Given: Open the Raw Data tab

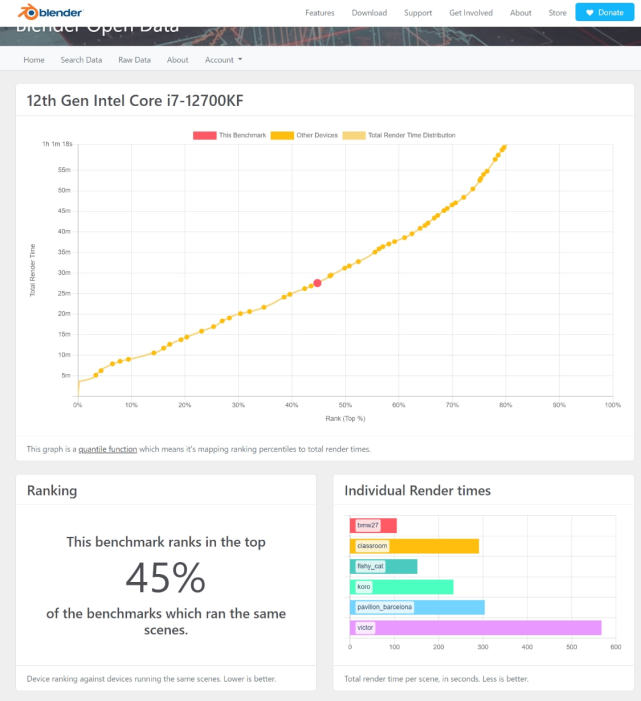Looking at the screenshot, I should [135, 60].
